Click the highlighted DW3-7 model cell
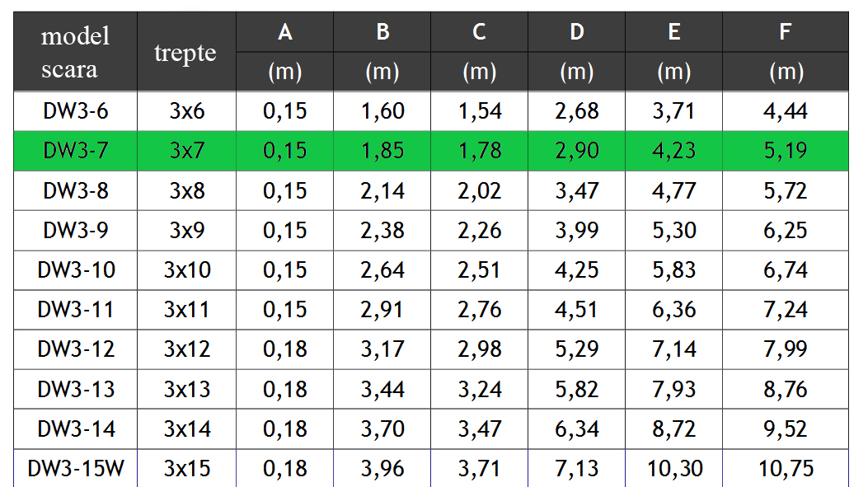 coord(75,151)
